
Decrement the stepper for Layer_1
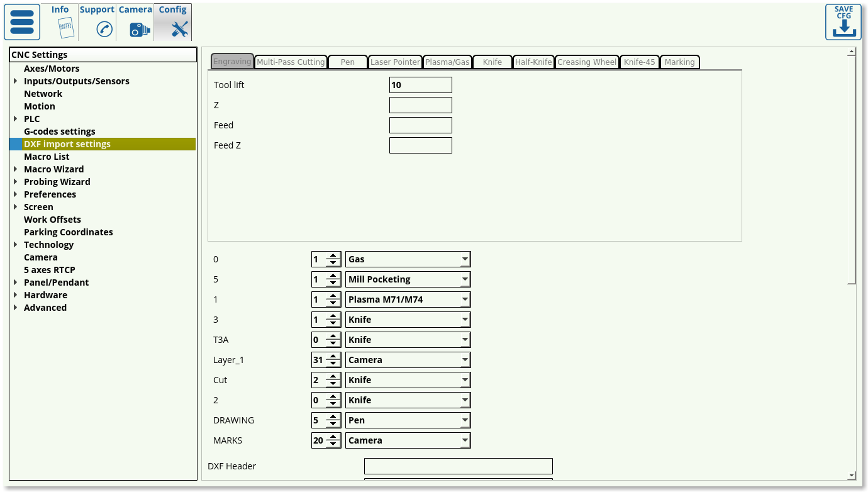point(333,364)
